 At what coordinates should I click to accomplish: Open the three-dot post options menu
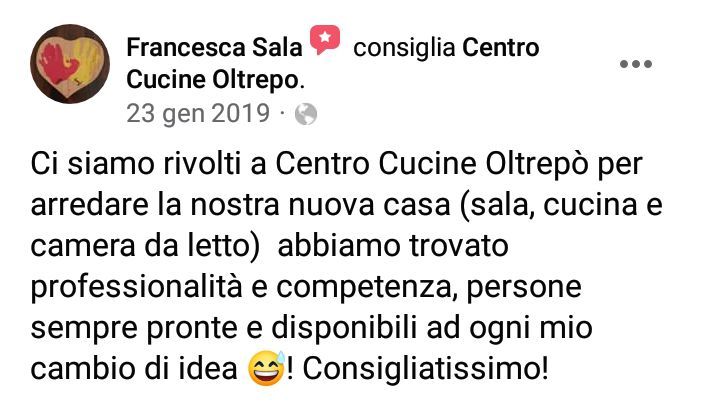coord(636,64)
